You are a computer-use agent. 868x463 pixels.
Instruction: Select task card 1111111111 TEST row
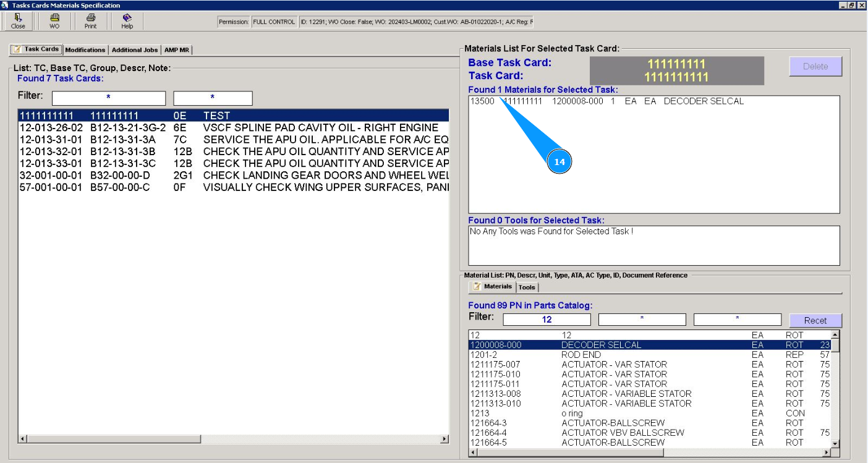tap(233, 116)
